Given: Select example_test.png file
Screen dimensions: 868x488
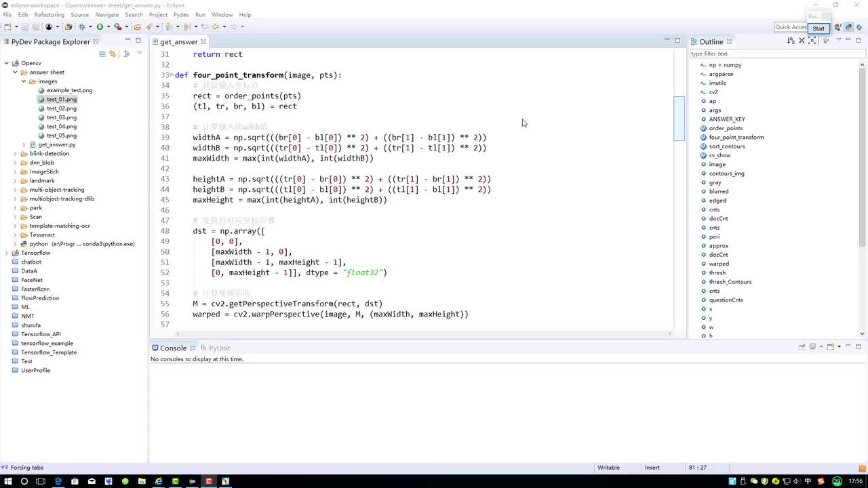Looking at the screenshot, I should [x=69, y=90].
